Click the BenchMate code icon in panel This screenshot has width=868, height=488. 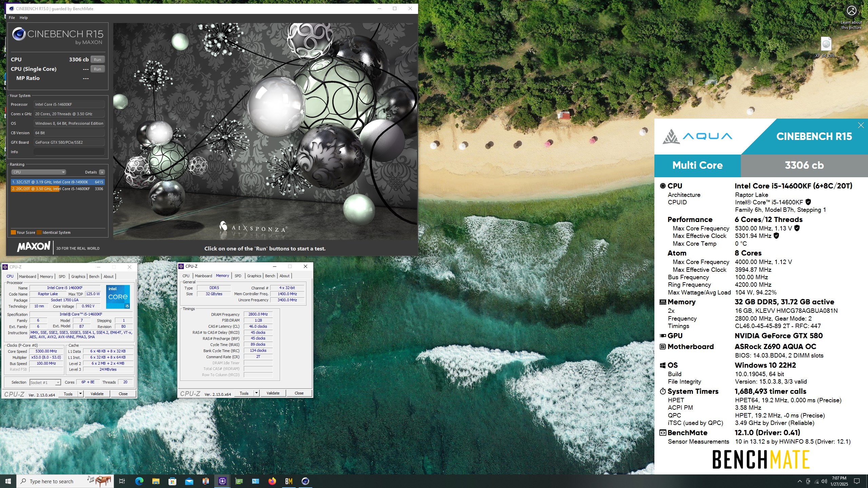[x=663, y=433]
